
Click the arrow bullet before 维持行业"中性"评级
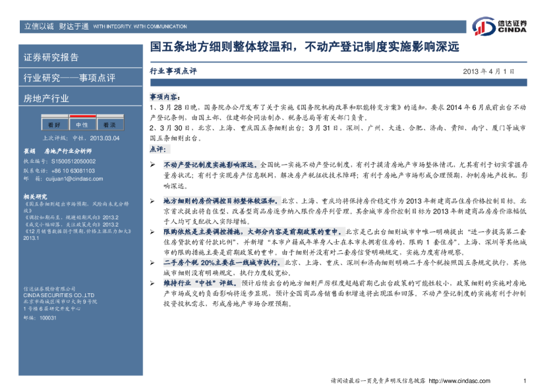(153, 283)
